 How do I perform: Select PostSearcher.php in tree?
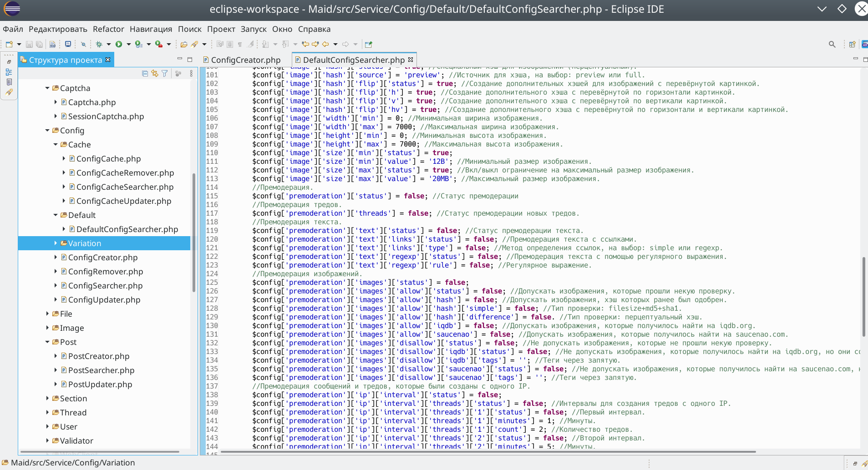(x=101, y=370)
